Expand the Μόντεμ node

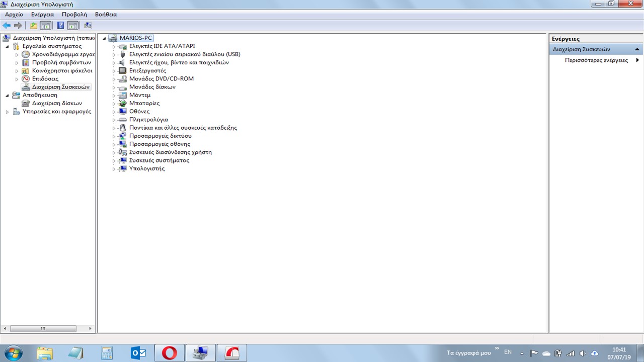coord(114,95)
